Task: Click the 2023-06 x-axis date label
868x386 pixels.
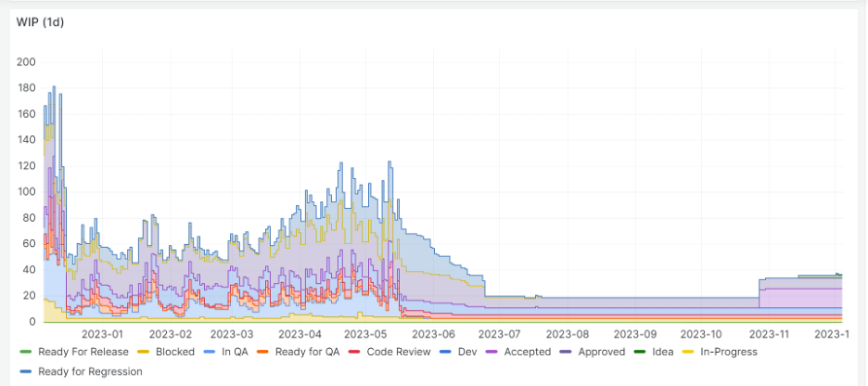Action: pyautogui.click(x=433, y=334)
